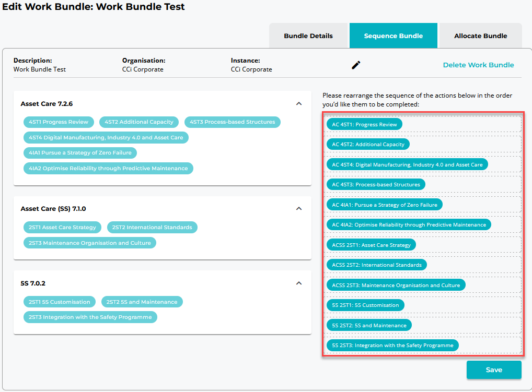Image resolution: width=532 pixels, height=392 pixels.
Task: Collapse the Asset Care 7.2.6 section
Action: [x=299, y=104]
